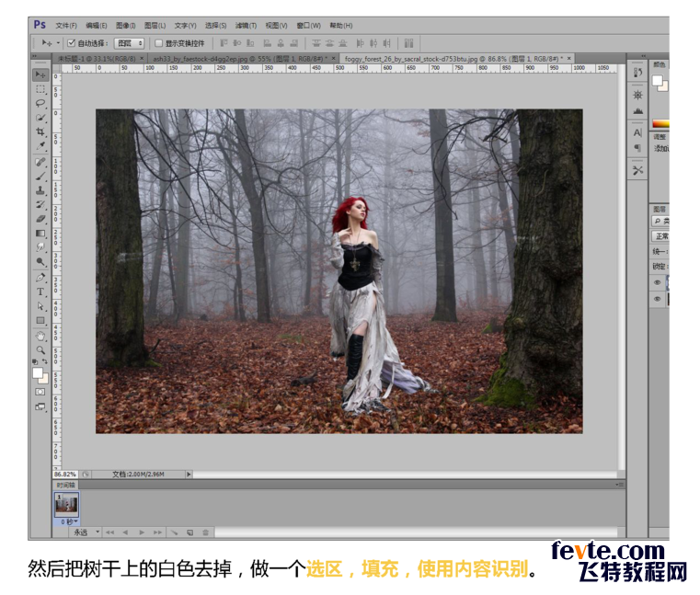700x595 pixels.
Task: Open the 滤镜(T) menu
Action: click(246, 26)
